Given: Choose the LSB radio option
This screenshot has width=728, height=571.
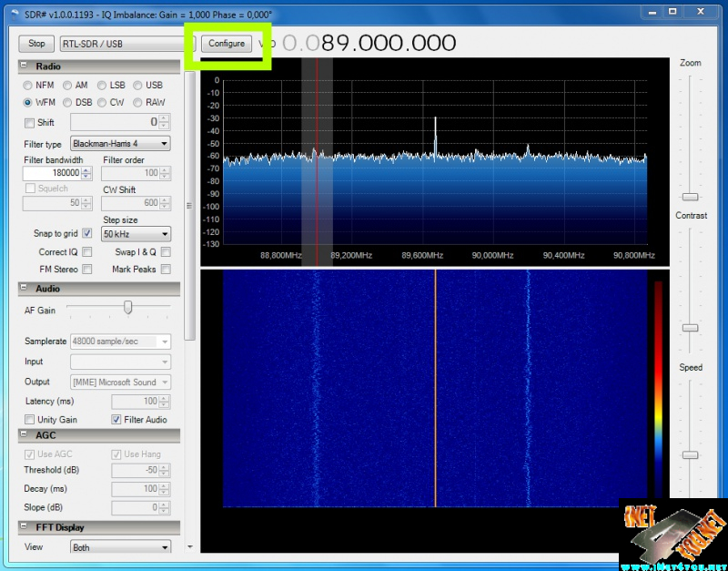Looking at the screenshot, I should click(103, 86).
